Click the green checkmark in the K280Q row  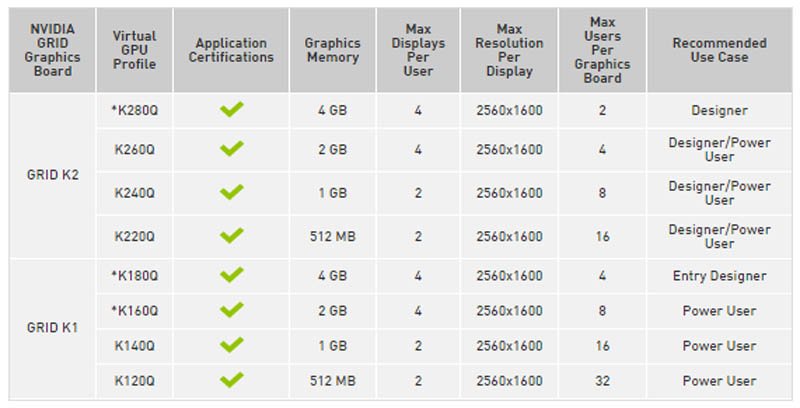coord(232,109)
